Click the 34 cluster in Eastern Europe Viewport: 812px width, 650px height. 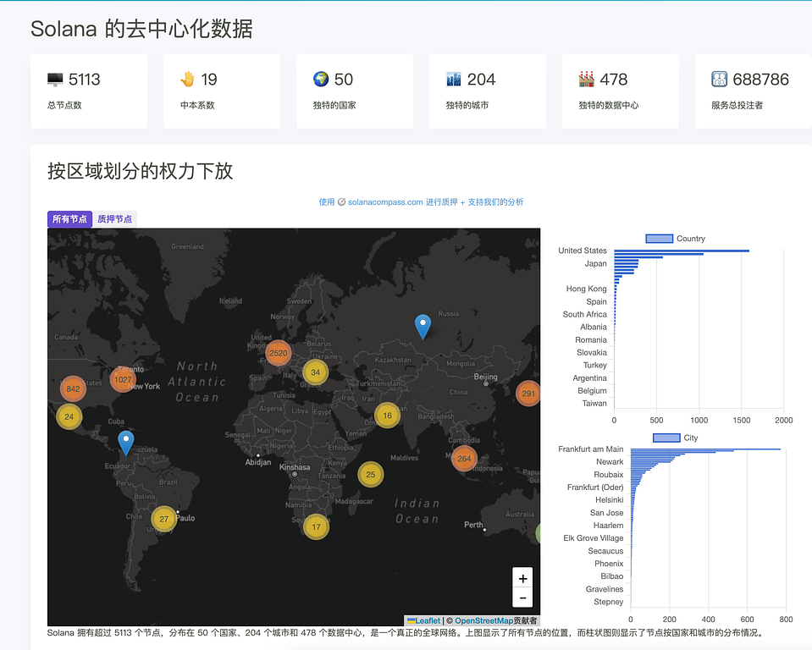click(315, 372)
